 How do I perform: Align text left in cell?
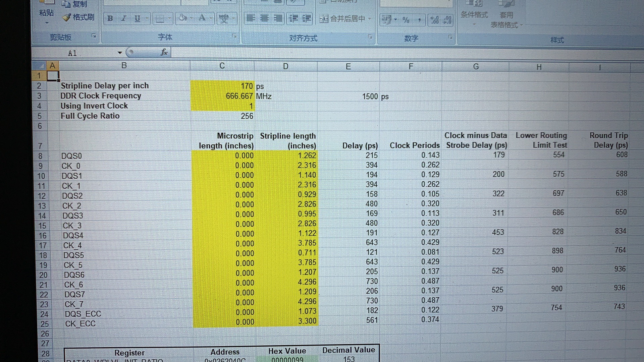[x=250, y=18]
